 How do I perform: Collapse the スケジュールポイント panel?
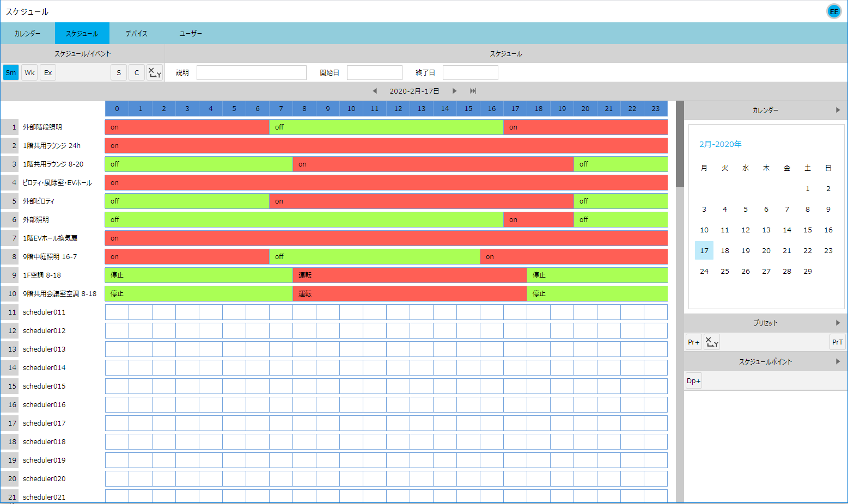pos(838,361)
